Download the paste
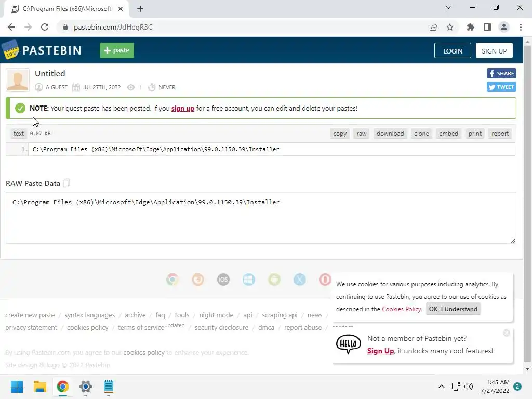Screen dimensions: 532x399 [390, 134]
